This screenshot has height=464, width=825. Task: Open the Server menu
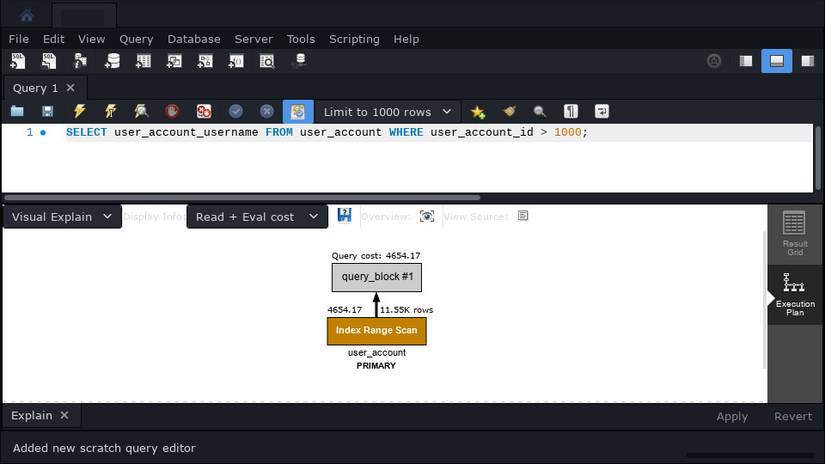coord(254,39)
